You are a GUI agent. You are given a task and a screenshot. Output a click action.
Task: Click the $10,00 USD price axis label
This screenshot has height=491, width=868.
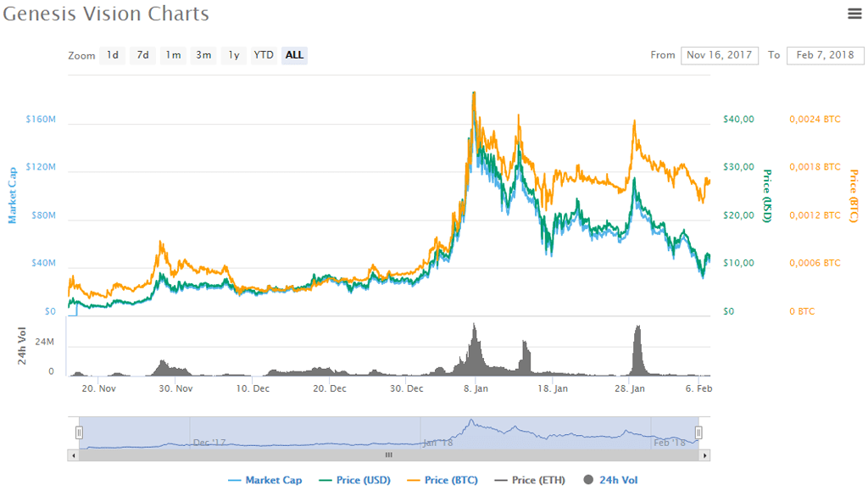738,263
